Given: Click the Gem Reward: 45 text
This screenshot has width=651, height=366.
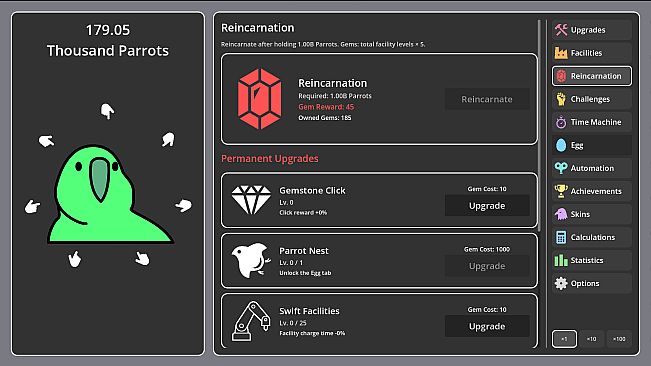Looking at the screenshot, I should click(x=326, y=107).
